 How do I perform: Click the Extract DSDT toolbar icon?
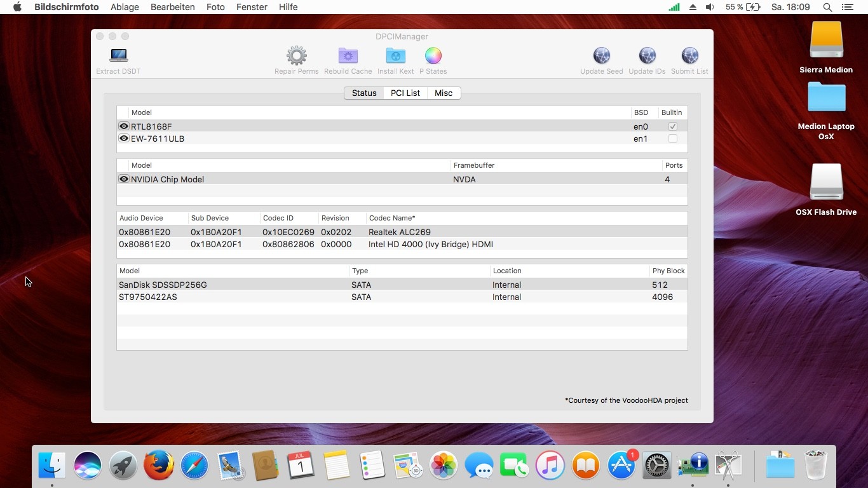(118, 56)
